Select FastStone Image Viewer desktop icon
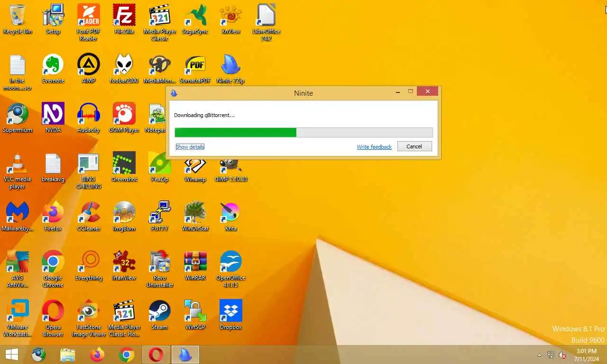The image size is (607, 364). click(x=89, y=318)
